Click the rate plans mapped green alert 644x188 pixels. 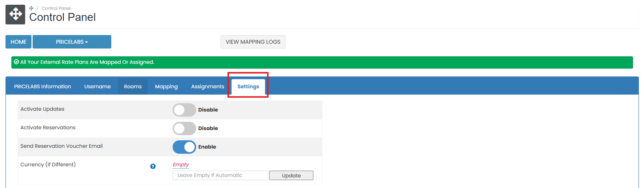coord(322,62)
